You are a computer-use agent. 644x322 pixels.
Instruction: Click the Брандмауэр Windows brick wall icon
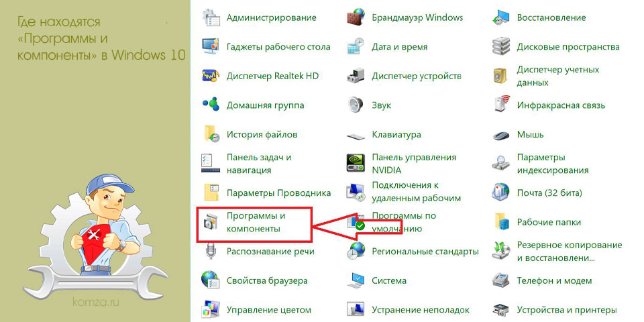point(356,17)
